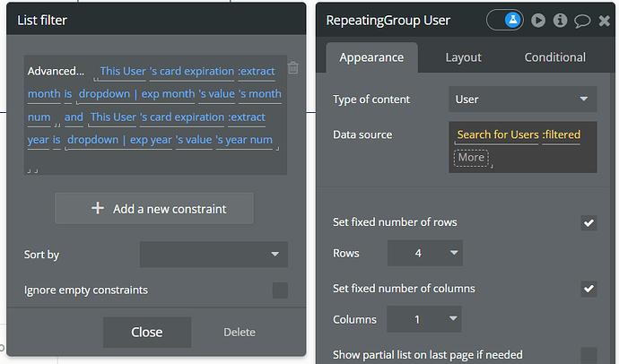
Task: Expand the Rows number dropdown
Action: [425, 254]
